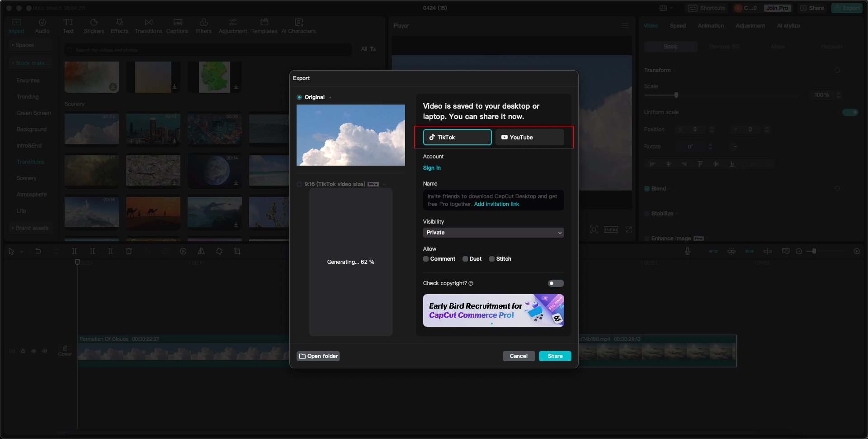This screenshot has width=868, height=439.
Task: Select the 9:16 TikTok video size option
Action: click(x=299, y=184)
